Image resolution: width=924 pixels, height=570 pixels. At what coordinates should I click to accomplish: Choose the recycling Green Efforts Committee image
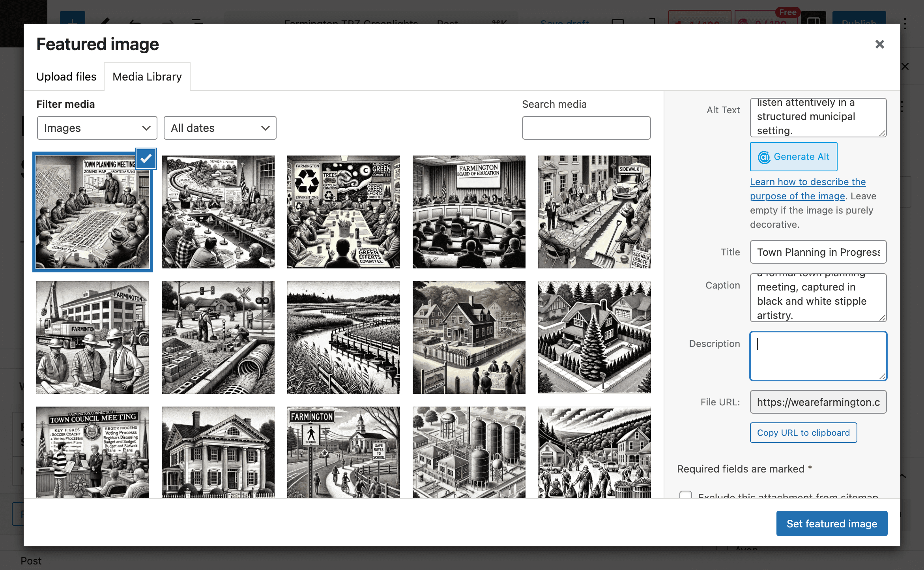click(x=343, y=212)
